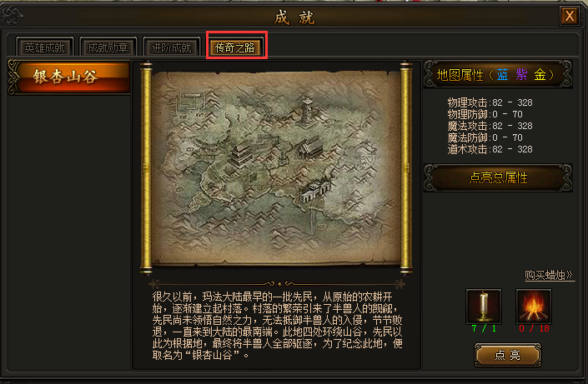The width and height of the screenshot is (588, 384).
Task: Open the 英雄成就 tab
Action: click(x=45, y=47)
